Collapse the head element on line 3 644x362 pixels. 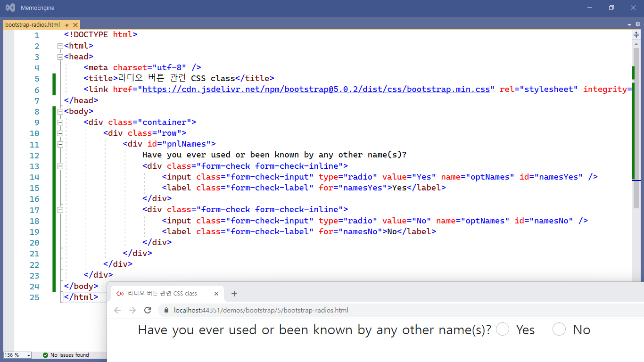pyautogui.click(x=60, y=57)
